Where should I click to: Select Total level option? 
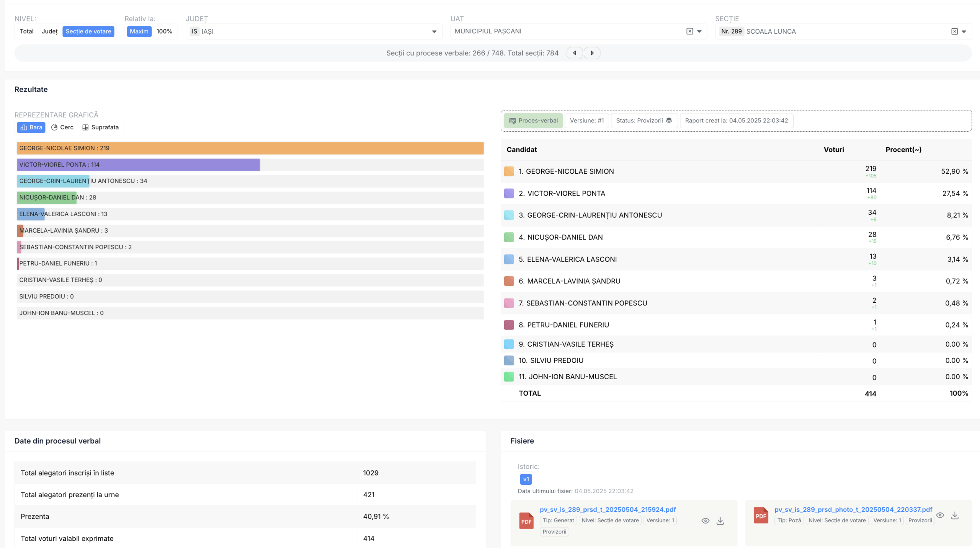(27, 31)
